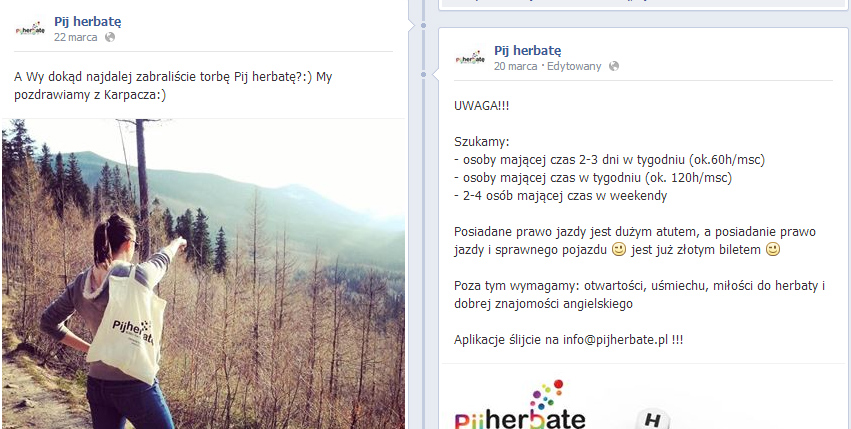Image resolution: width=851 pixels, height=429 pixels.
Task: Click the UWAGA!!! heading text in the post
Action: pos(482,106)
